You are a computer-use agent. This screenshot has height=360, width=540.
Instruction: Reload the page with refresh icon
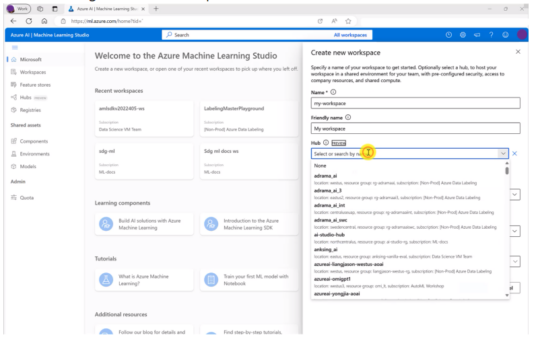[29, 21]
